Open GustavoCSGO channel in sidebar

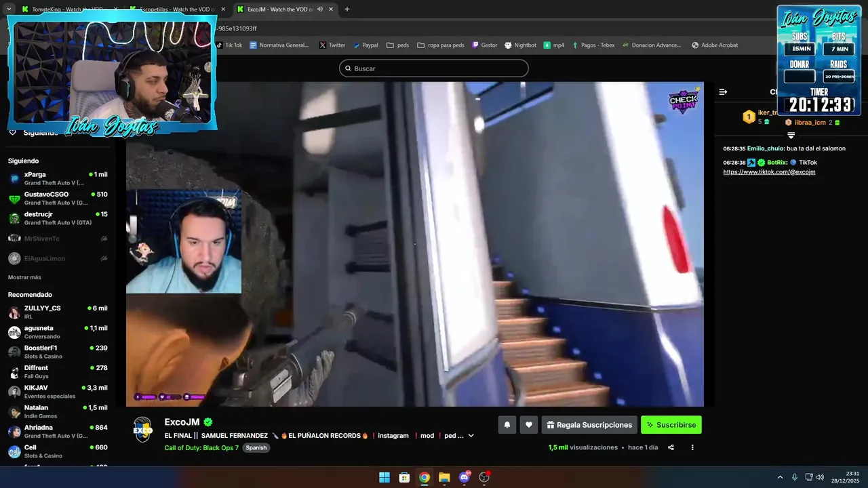(58, 199)
